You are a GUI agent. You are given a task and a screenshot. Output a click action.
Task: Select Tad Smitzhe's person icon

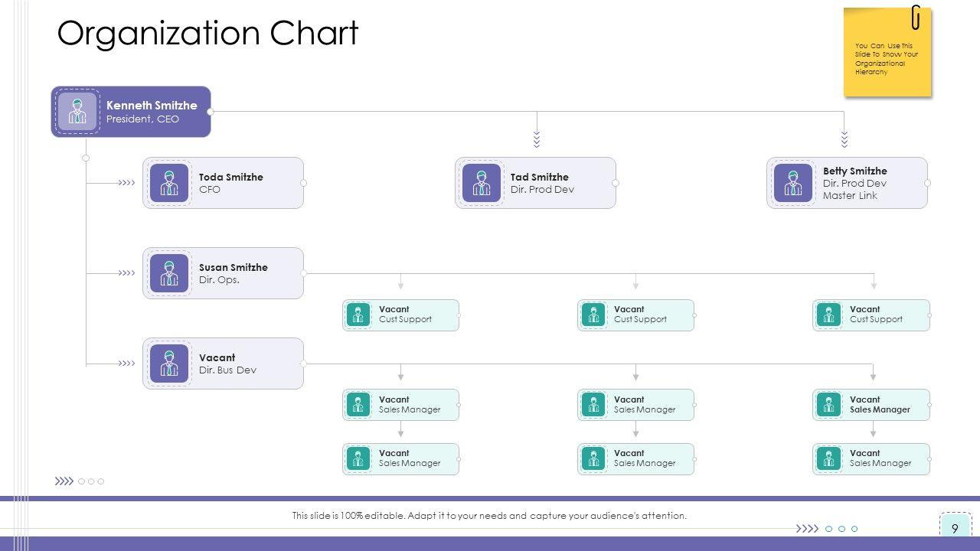[482, 183]
